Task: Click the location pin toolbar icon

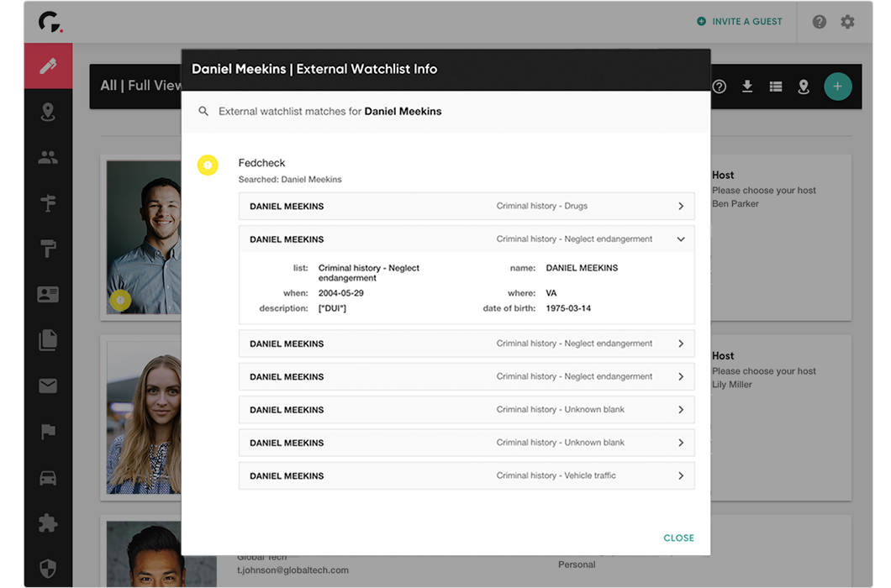Action: pyautogui.click(x=804, y=87)
